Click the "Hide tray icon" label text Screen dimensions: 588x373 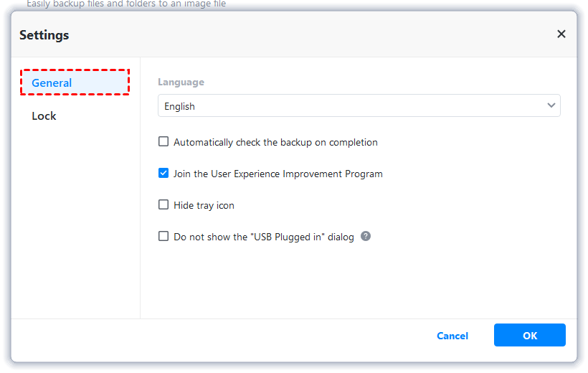pyautogui.click(x=204, y=205)
